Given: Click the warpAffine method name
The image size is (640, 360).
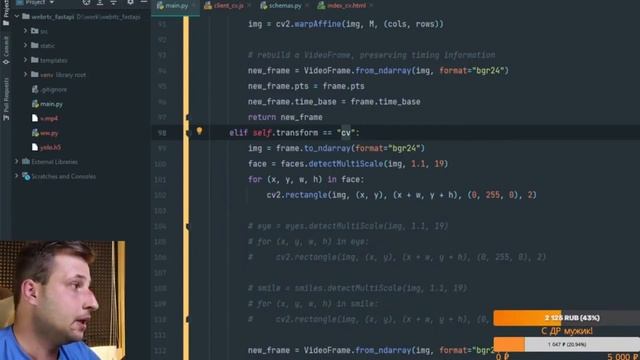Looking at the screenshot, I should click(x=318, y=24).
